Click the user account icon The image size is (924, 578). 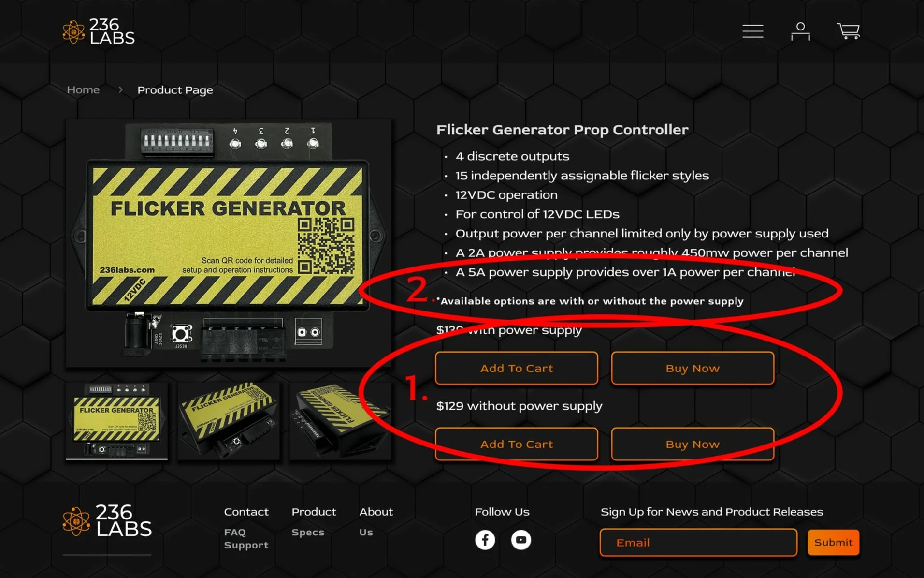click(800, 31)
